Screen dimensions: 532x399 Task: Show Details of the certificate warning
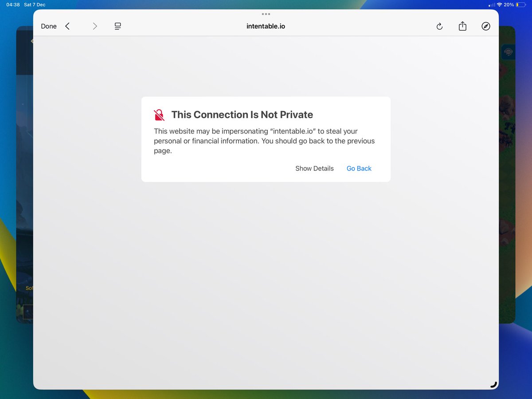pyautogui.click(x=314, y=168)
